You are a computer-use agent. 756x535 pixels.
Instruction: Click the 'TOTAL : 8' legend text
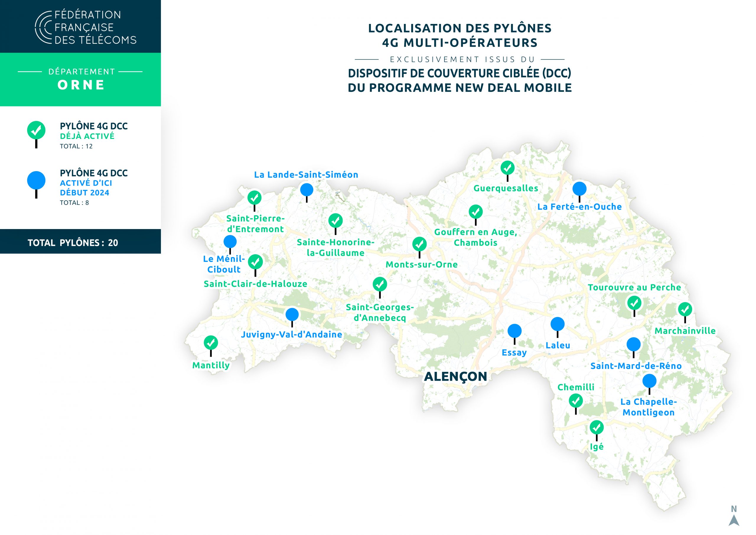(74, 202)
